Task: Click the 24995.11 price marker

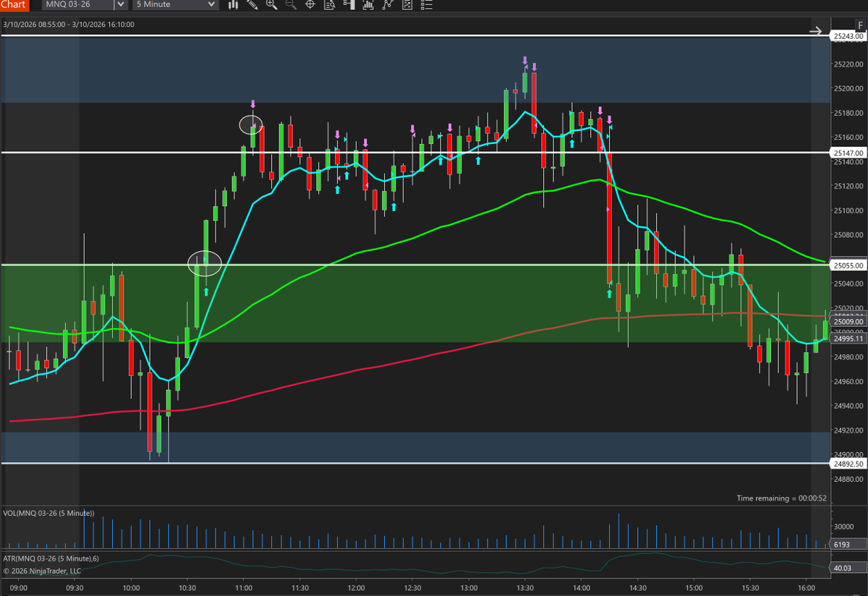Action: (848, 339)
